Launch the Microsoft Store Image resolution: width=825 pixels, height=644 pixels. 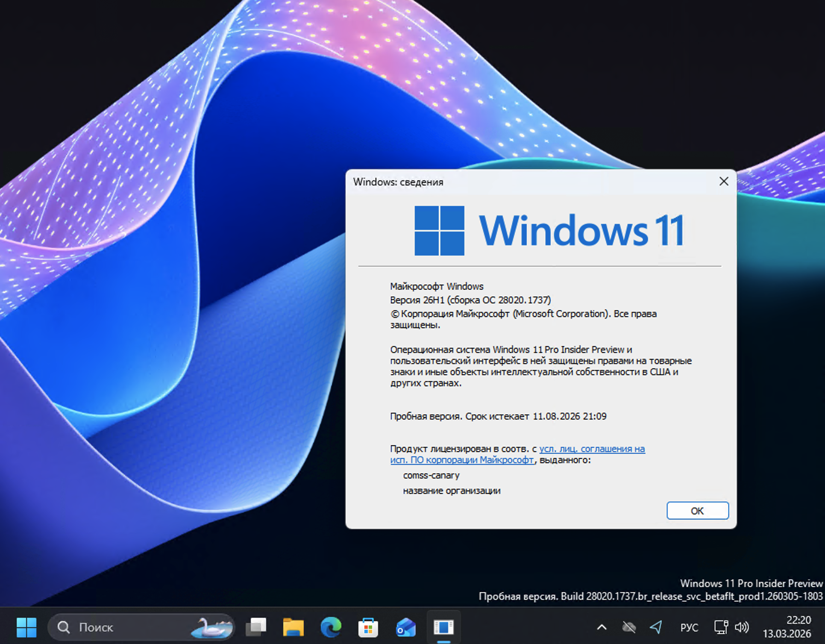click(x=367, y=627)
